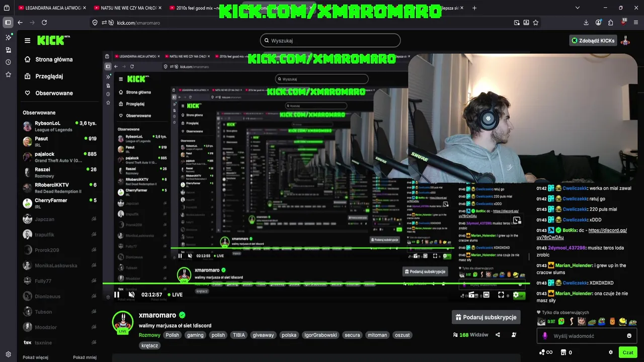
Task: Click the purple microphone icon in chat box
Action: 545,336
